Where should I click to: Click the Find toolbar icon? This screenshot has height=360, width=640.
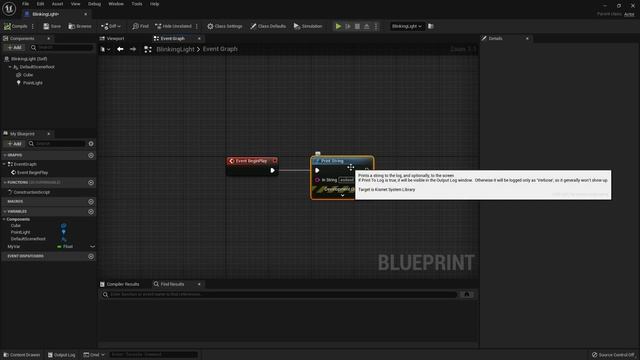click(x=140, y=26)
